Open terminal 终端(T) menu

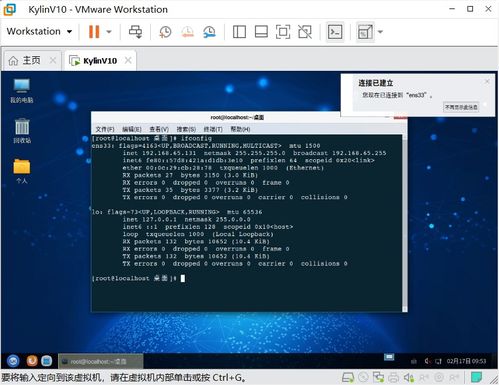tap(213, 129)
